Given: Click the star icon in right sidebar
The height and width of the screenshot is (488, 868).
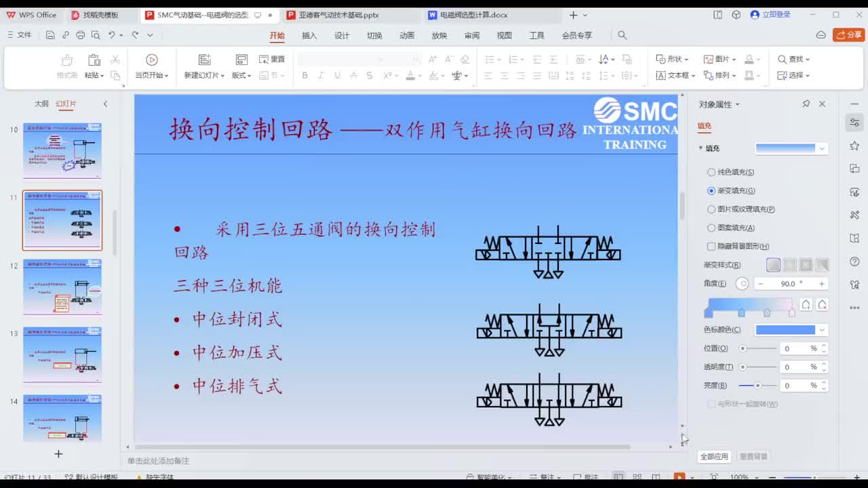Looking at the screenshot, I should pyautogui.click(x=854, y=146).
